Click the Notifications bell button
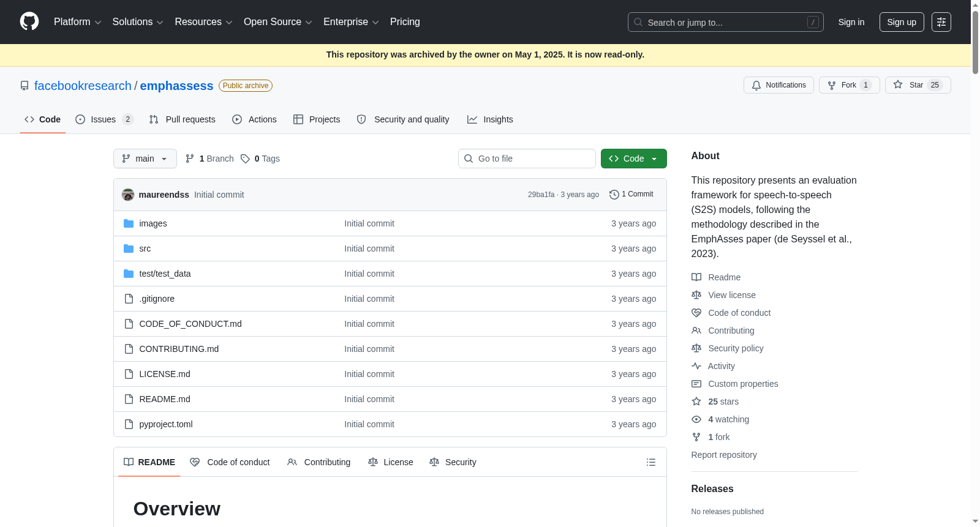 pyautogui.click(x=778, y=85)
